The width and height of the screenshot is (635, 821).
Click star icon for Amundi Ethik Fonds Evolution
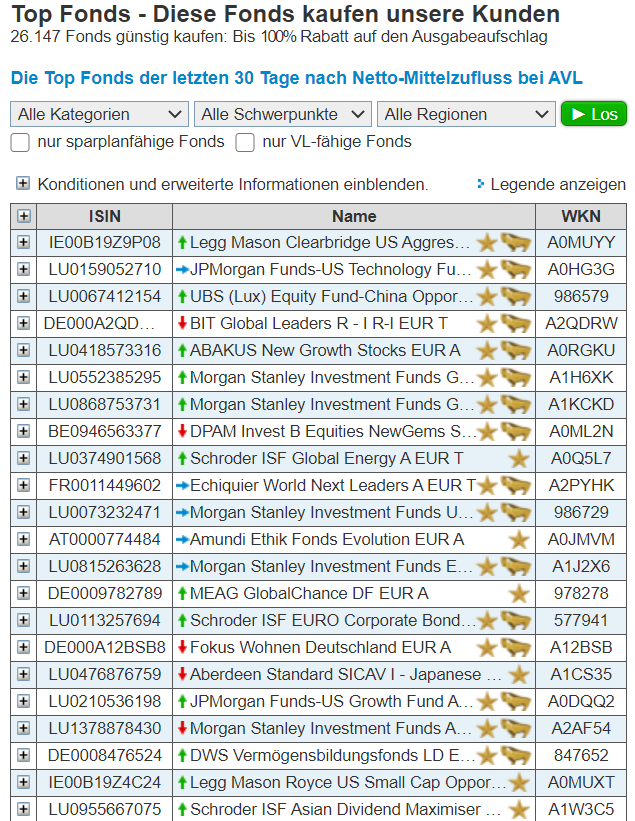(x=519, y=539)
